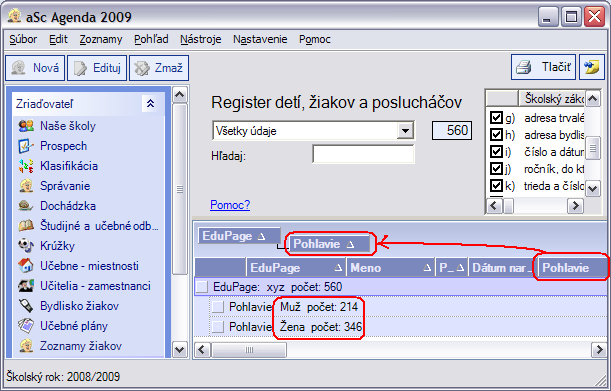This screenshot has width=611, height=391.
Task: Open the Súbor menu
Action: pyautogui.click(x=23, y=39)
